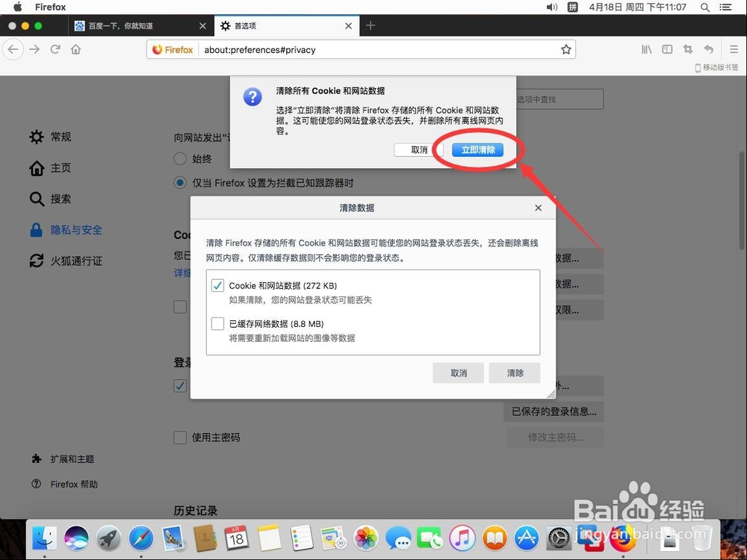Click the library icon in the toolbar
The image size is (747, 560).
(646, 49)
